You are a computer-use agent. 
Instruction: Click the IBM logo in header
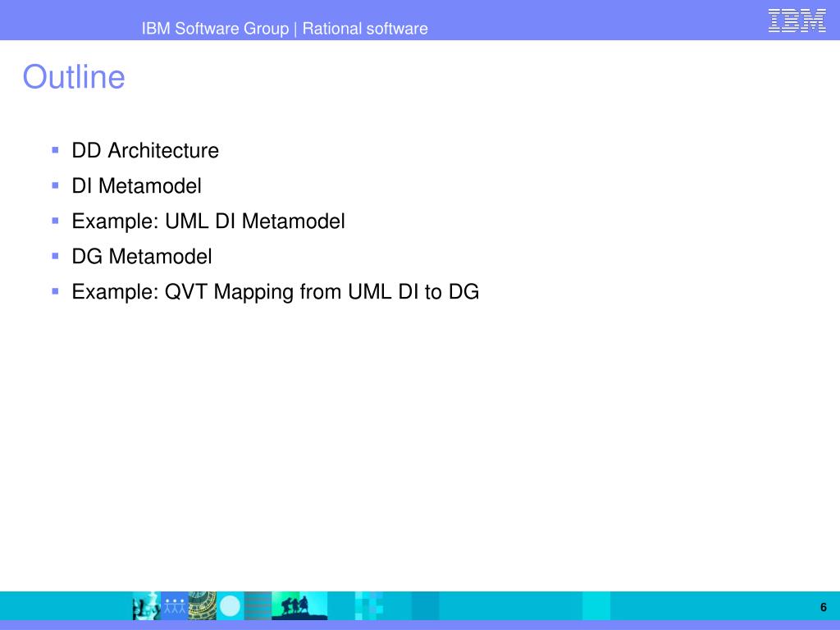click(797, 21)
